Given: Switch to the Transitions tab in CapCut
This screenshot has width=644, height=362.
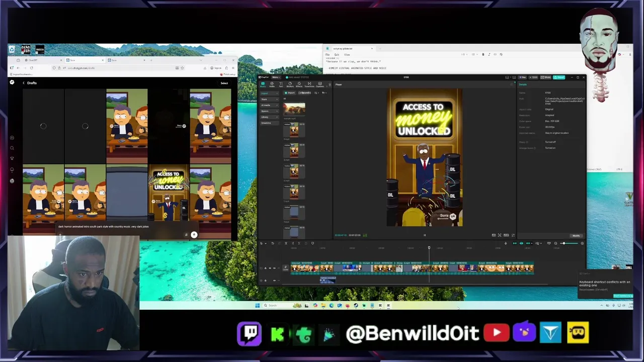Looking at the screenshot, I should coord(309,84).
